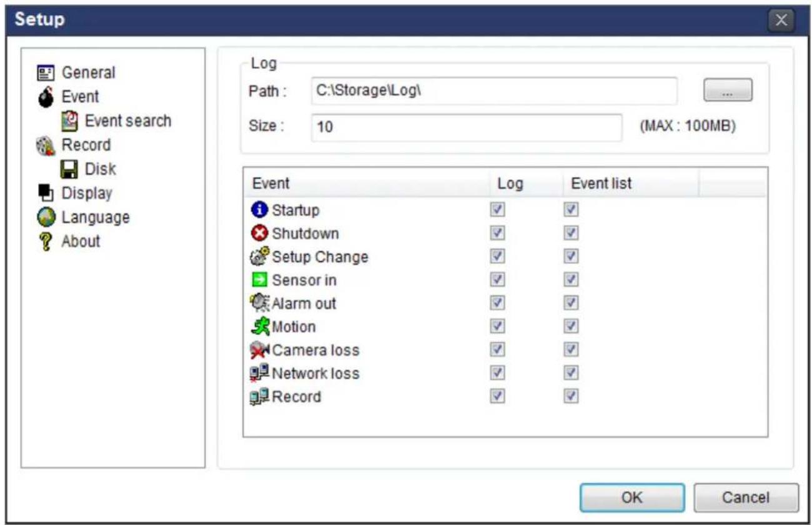
Task: Open About page
Action: [x=80, y=241]
